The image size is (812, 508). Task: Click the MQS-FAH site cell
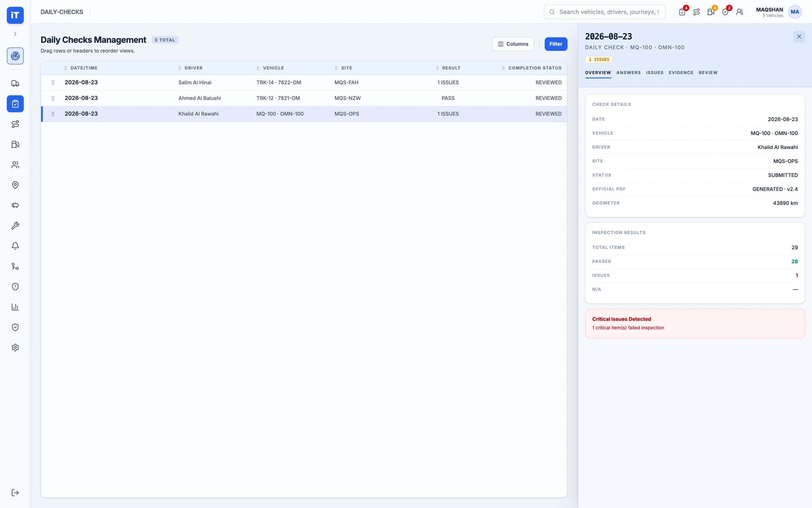point(346,83)
